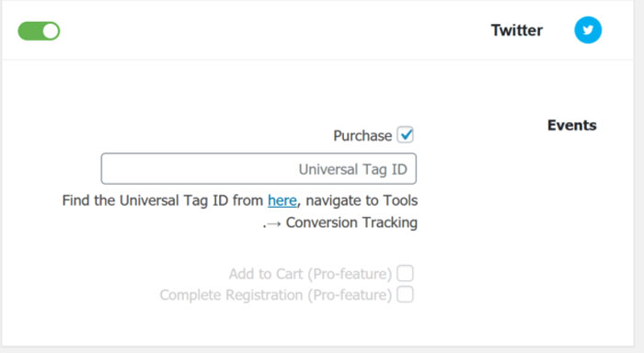Click the empty Twitter header bar area

(271, 30)
